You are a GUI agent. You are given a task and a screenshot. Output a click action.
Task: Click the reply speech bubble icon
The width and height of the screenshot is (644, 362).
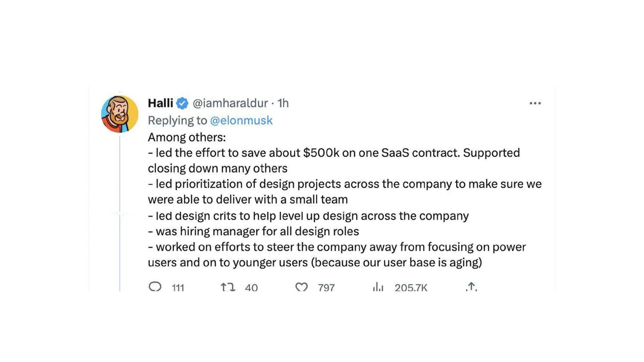point(155,287)
